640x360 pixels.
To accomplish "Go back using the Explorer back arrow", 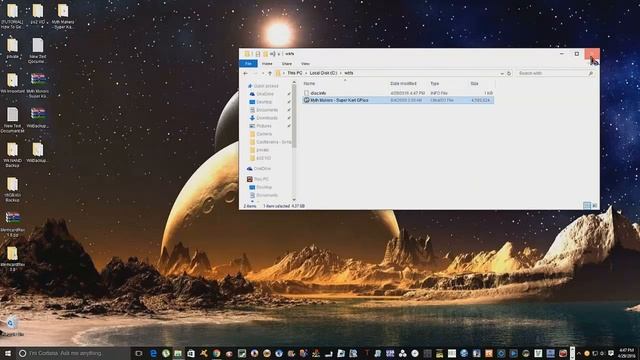I will tap(245, 73).
